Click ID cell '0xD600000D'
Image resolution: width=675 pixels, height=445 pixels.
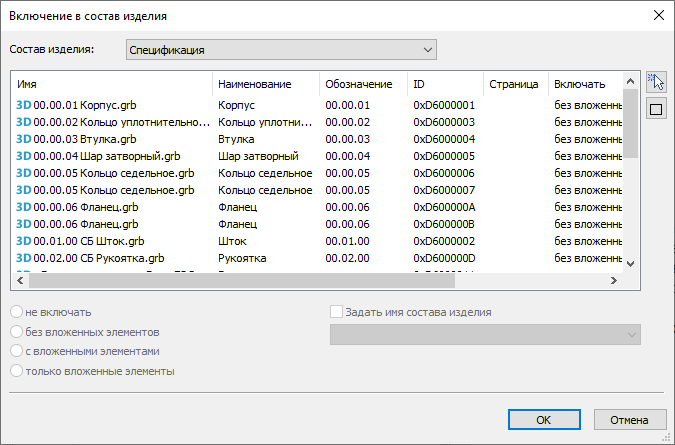point(444,258)
